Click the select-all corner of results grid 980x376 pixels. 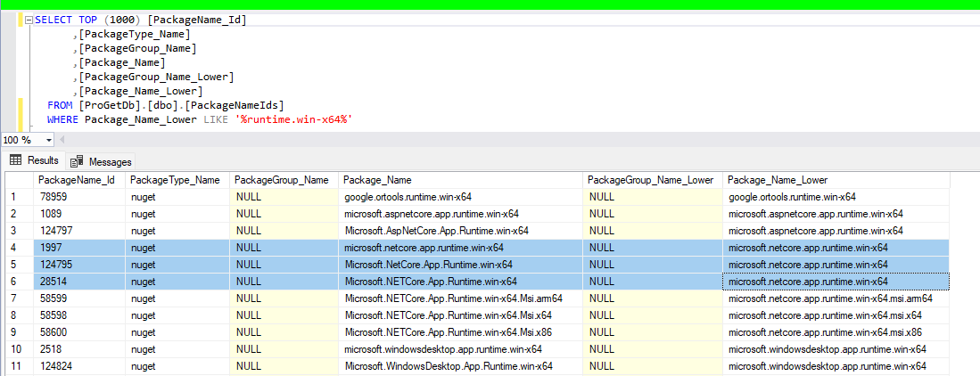point(16,180)
